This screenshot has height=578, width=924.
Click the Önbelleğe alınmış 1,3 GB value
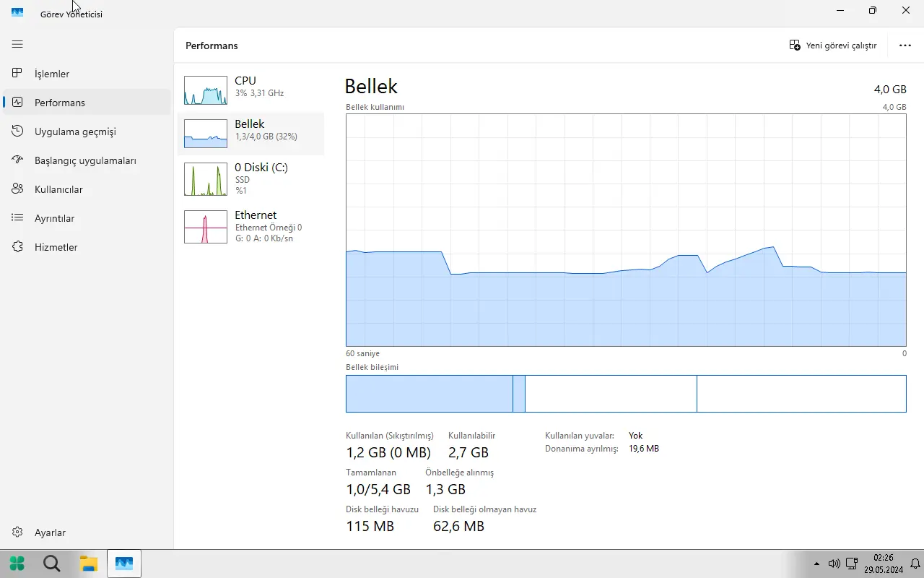tap(445, 490)
